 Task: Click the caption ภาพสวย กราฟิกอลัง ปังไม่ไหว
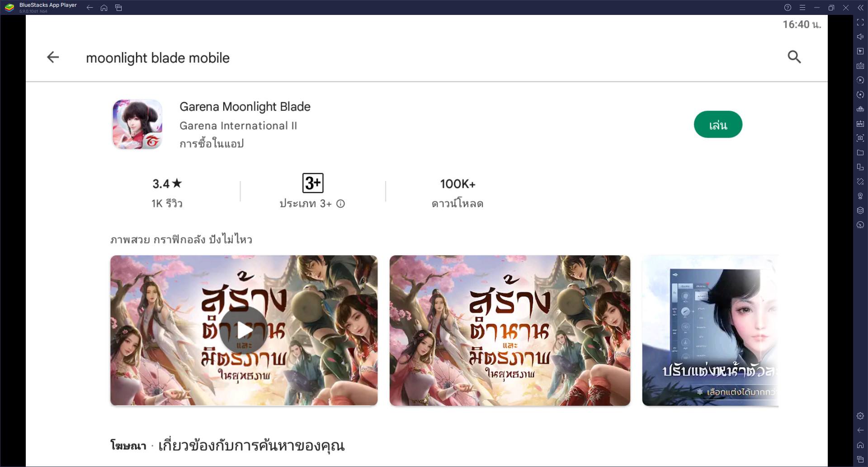point(181,239)
